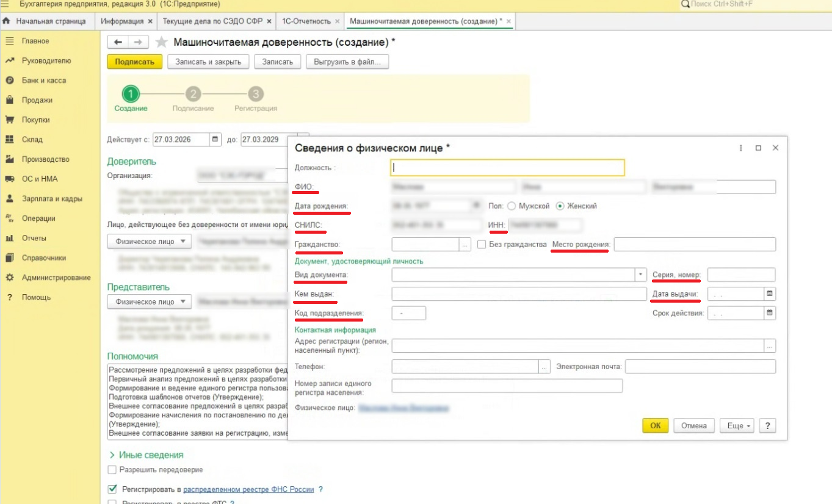Open Руководителю section icon

[x=10, y=60]
